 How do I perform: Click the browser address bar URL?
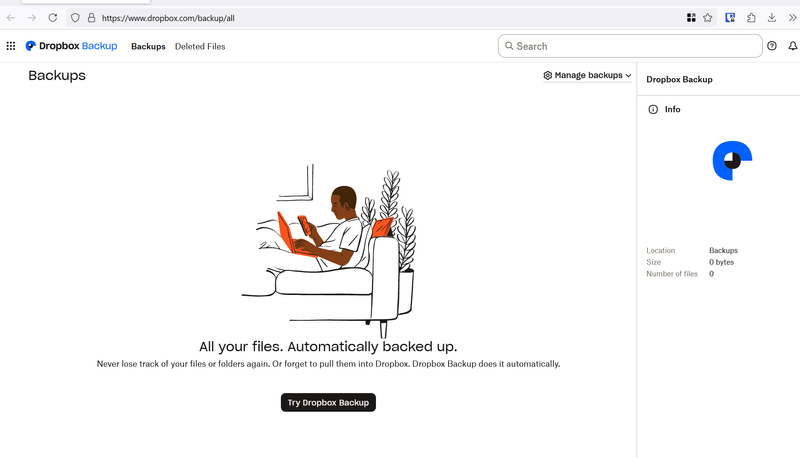coord(168,18)
